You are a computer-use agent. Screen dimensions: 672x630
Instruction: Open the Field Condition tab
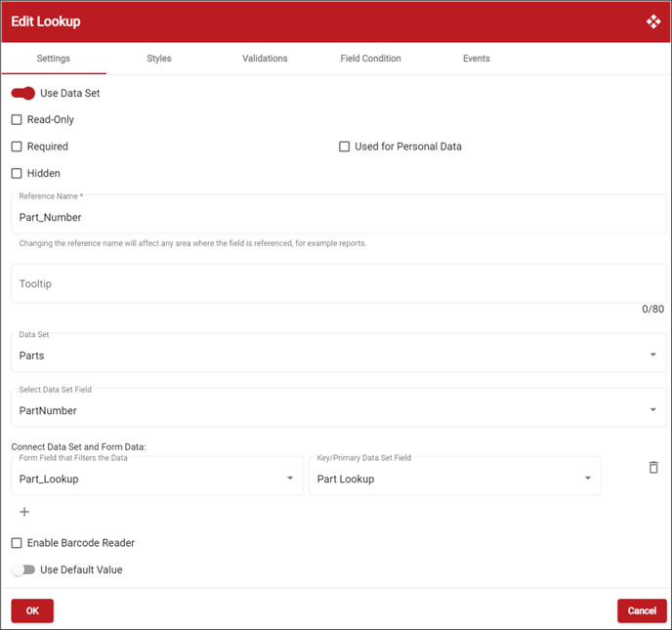(371, 59)
